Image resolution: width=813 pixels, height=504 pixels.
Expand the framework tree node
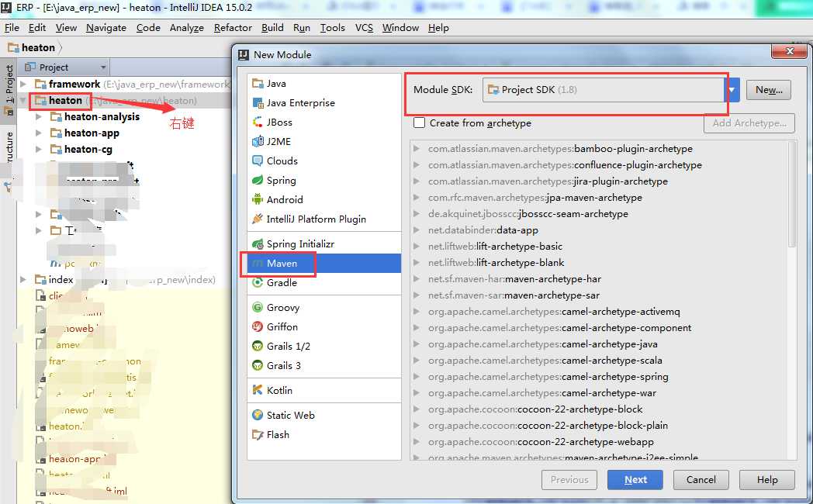(x=23, y=84)
